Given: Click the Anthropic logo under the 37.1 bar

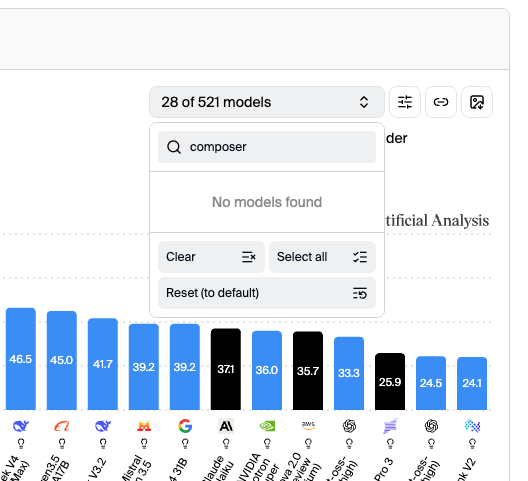Looking at the screenshot, I should pyautogui.click(x=226, y=426).
